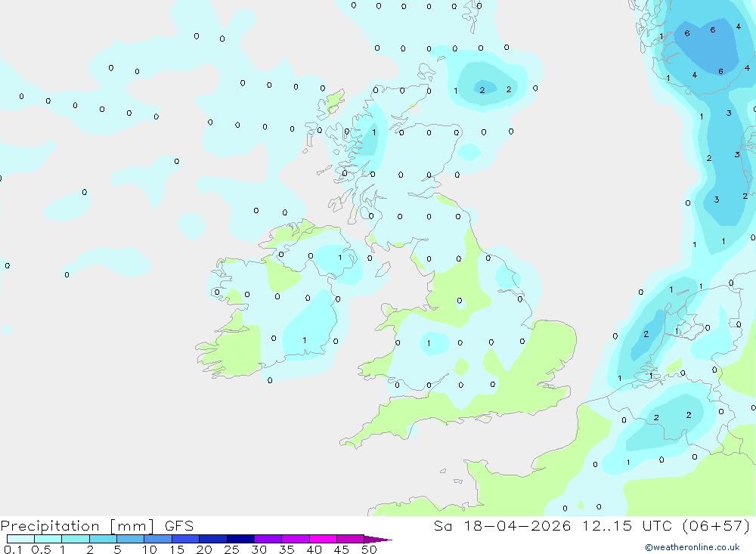Click the '15' legend scale label
This screenshot has height=554, width=756.
pyautogui.click(x=177, y=549)
